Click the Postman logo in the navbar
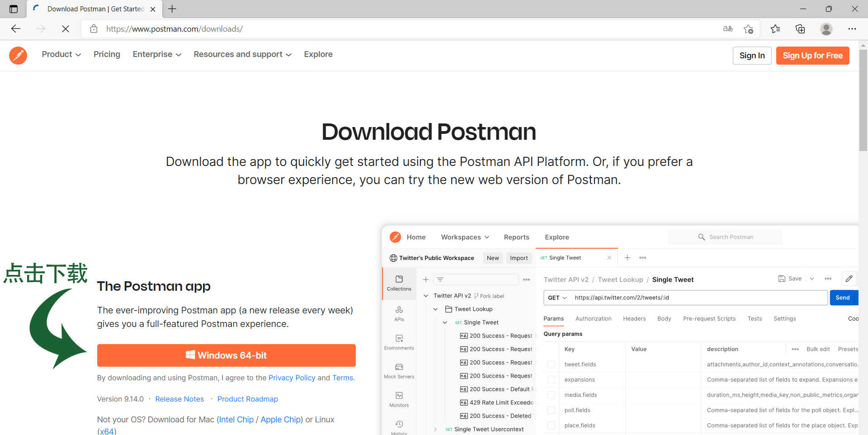This screenshot has height=435, width=868. tap(18, 55)
